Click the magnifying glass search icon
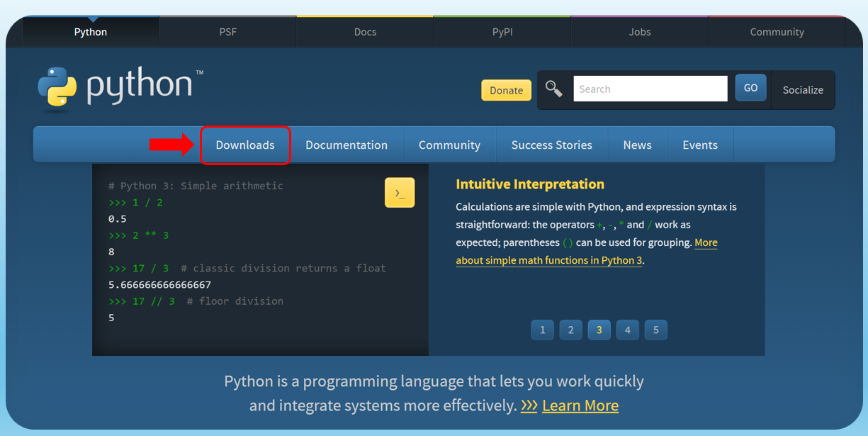Screen dimensions: 868x436 coord(554,89)
